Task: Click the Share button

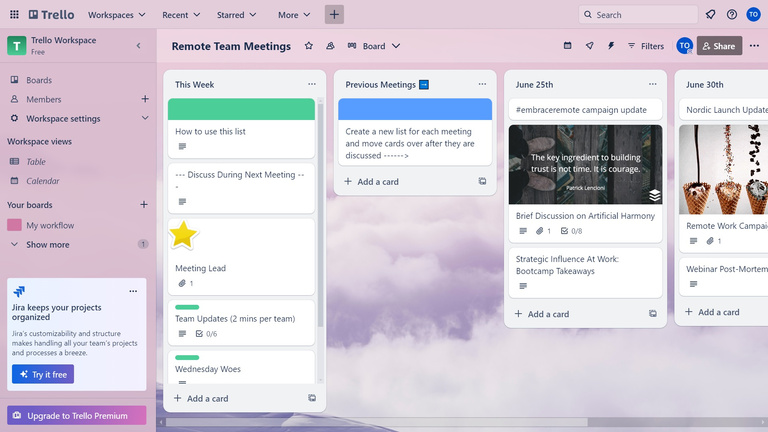Action: pos(720,46)
